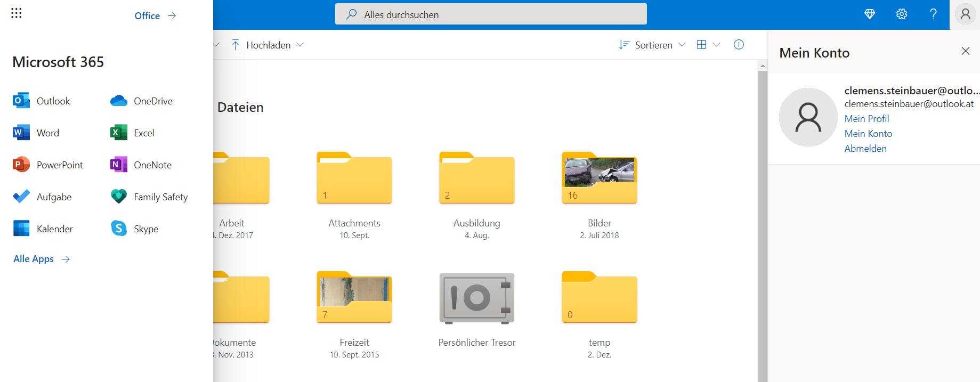Click clemens.steinbauer@outlook.at email text
This screenshot has width=980, height=382.
click(x=909, y=104)
